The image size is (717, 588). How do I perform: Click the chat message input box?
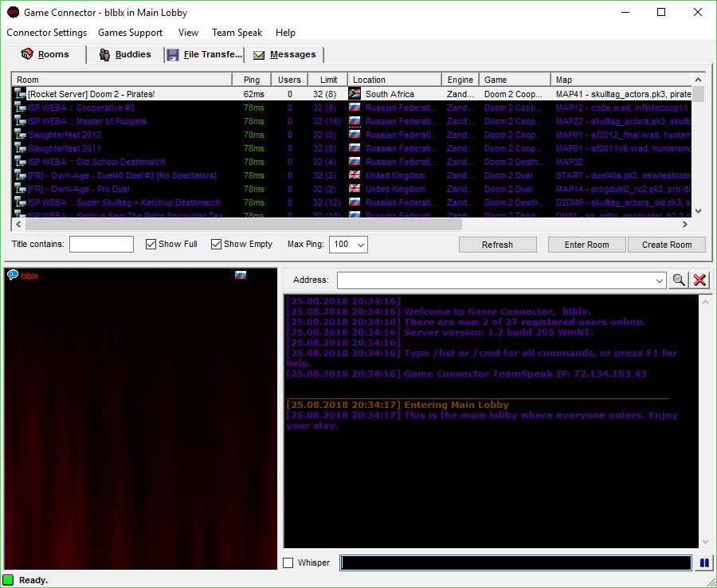(515, 563)
